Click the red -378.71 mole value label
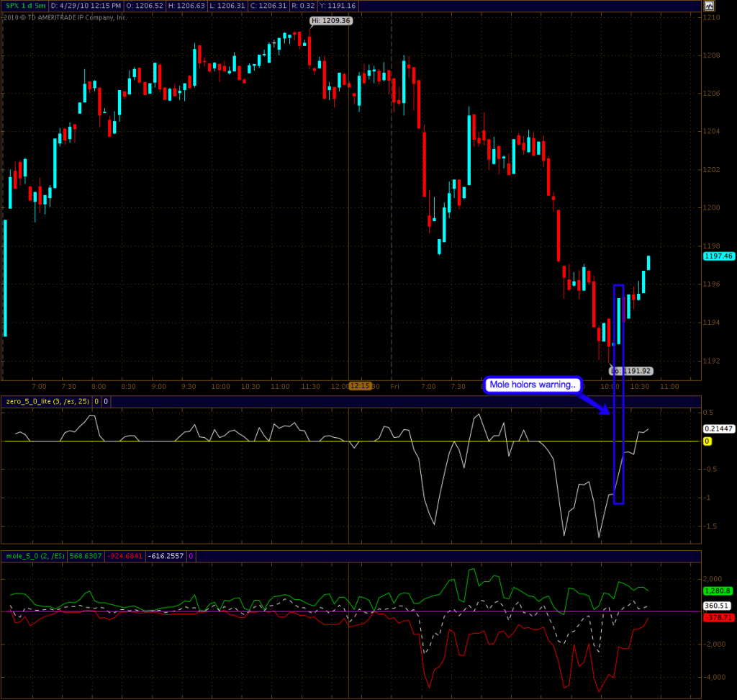 (x=717, y=618)
